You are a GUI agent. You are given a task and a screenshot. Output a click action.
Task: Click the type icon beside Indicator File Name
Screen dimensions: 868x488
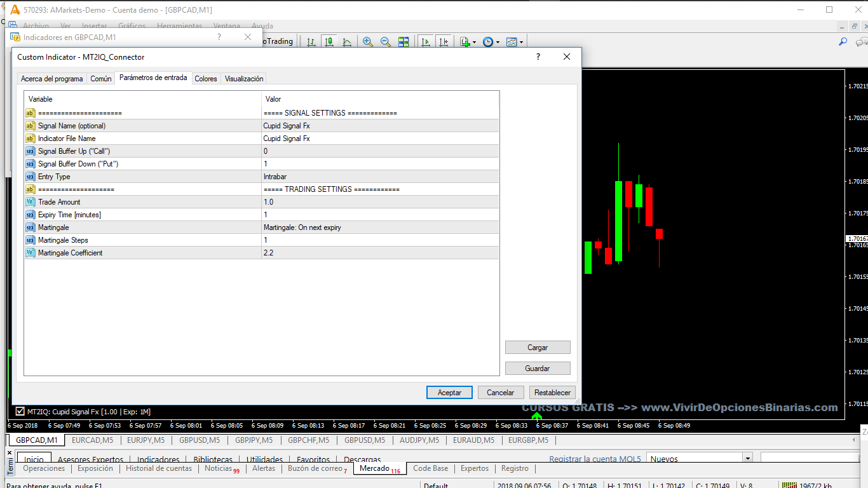coord(31,139)
